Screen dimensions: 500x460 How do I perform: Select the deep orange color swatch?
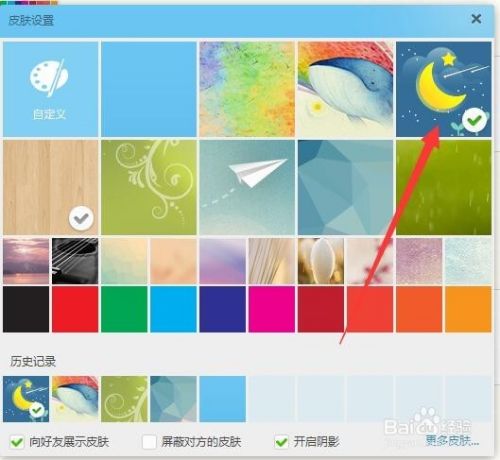[419, 309]
